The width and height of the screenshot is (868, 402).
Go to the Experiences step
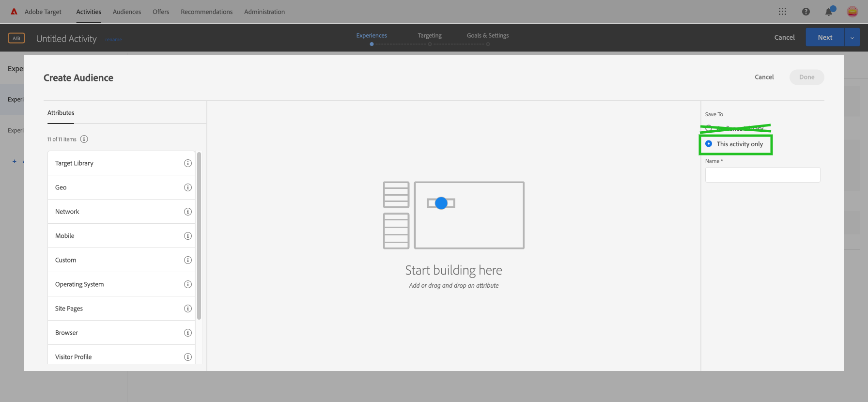(372, 36)
